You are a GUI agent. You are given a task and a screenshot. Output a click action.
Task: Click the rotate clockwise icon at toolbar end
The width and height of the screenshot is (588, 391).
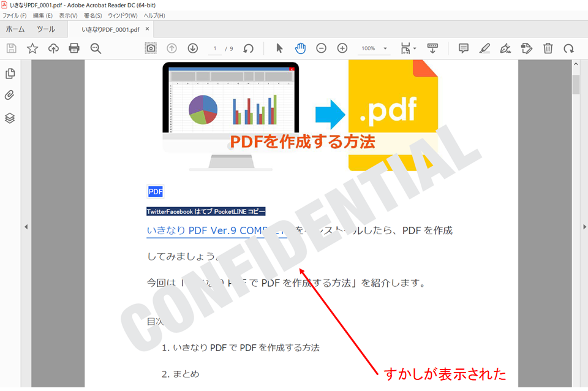[x=569, y=48]
